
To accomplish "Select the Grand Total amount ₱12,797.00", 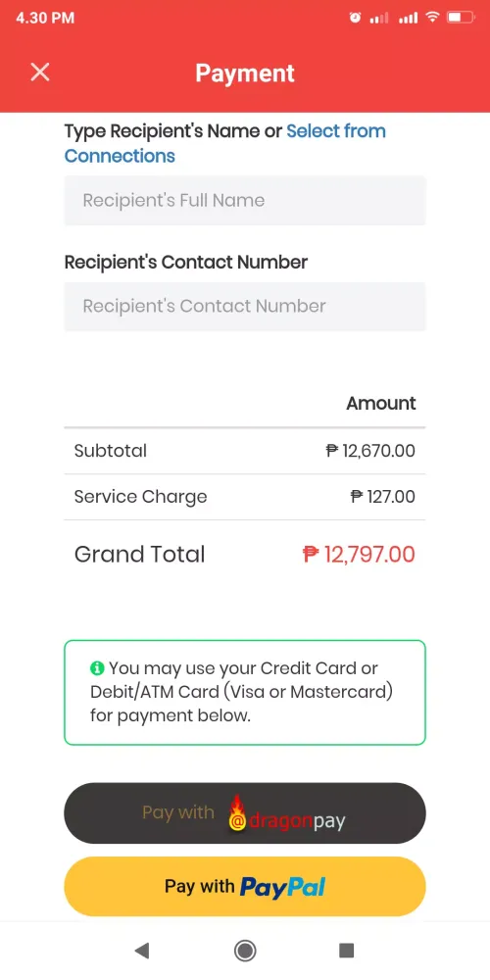I will pos(359,555).
